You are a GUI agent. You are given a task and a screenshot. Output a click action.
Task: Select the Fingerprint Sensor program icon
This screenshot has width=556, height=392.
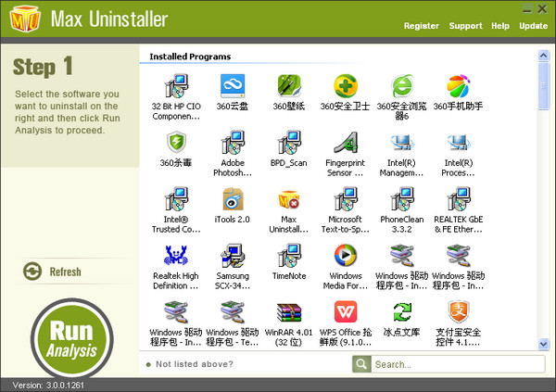click(x=346, y=143)
